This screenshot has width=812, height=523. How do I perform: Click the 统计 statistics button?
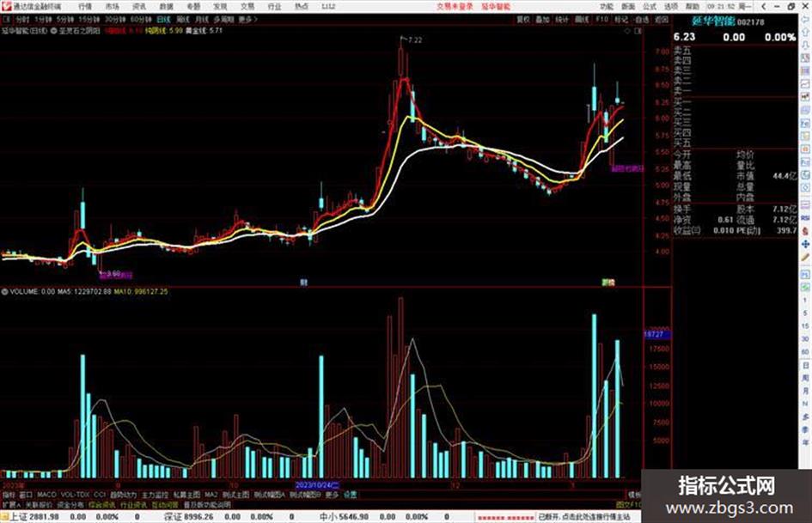tap(562, 20)
